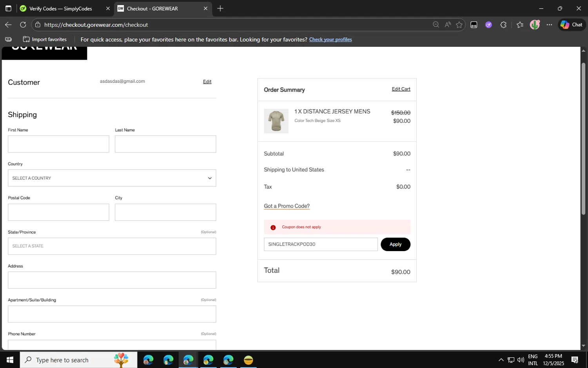This screenshot has height=368, width=588.
Task: Click the Address field
Action: (x=112, y=280)
